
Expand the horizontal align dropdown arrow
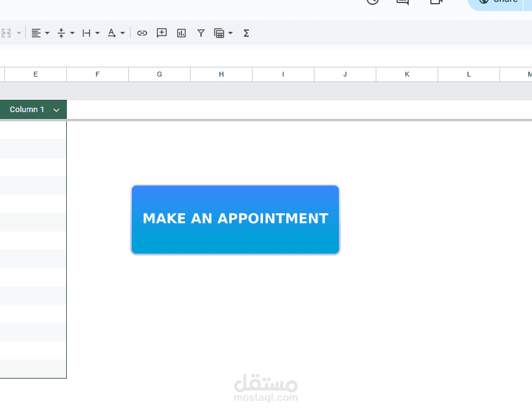47,33
